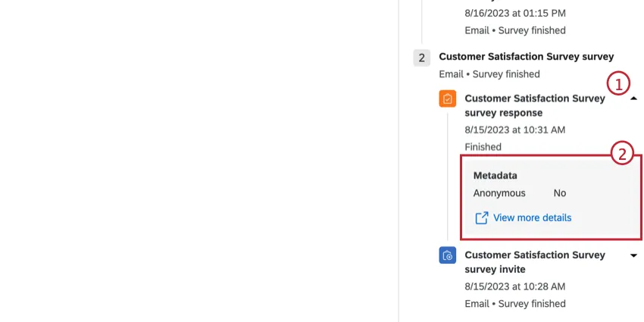Click the blue survey invite icon
Viewport: 644px width, 322px height.
[x=448, y=255]
